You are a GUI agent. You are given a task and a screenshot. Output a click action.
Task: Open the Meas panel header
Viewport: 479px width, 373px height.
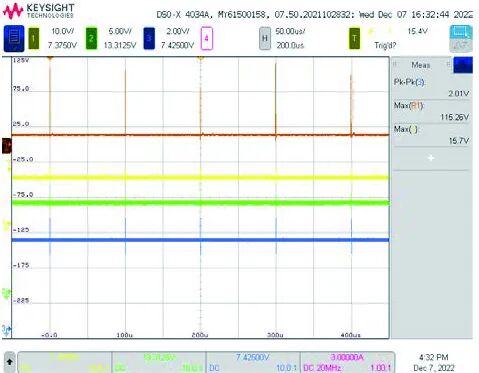click(421, 65)
